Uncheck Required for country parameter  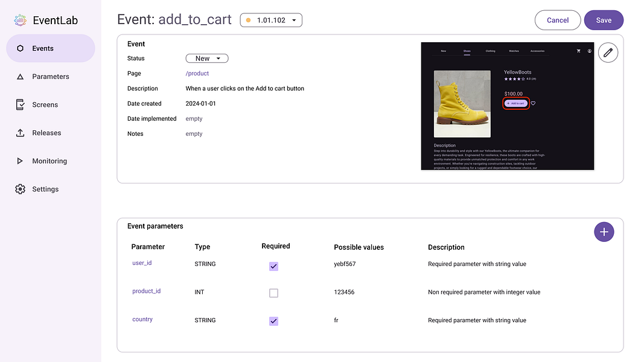tap(273, 321)
